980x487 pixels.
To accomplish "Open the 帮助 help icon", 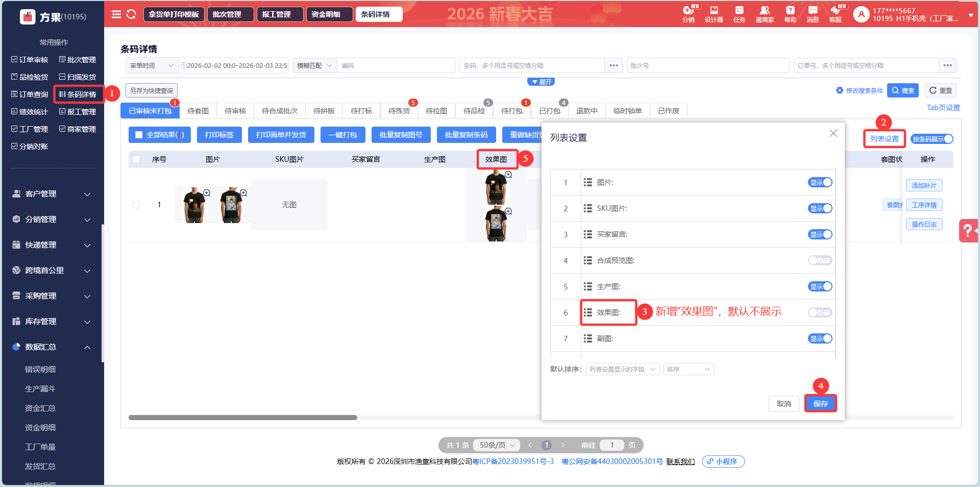I will coord(790,14).
